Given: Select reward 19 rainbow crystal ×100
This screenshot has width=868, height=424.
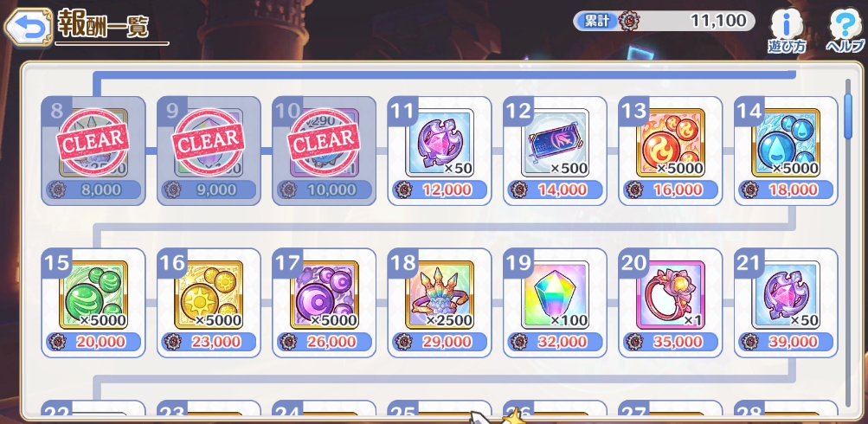Looking at the screenshot, I should (556, 295).
